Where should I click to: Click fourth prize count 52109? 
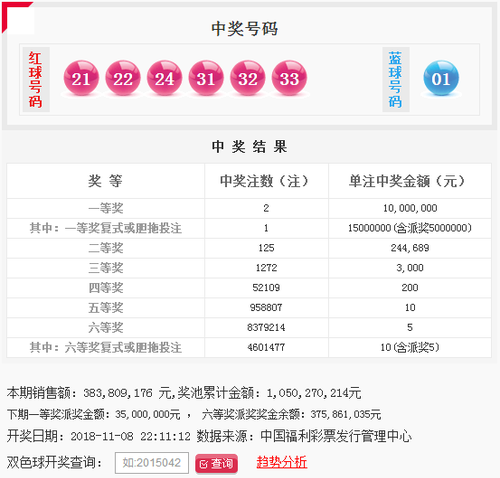266,288
